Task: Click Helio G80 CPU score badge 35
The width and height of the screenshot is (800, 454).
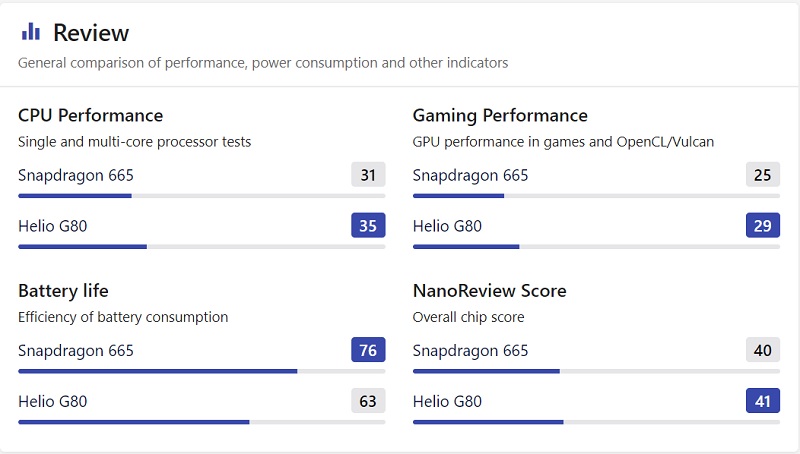Action: click(368, 225)
